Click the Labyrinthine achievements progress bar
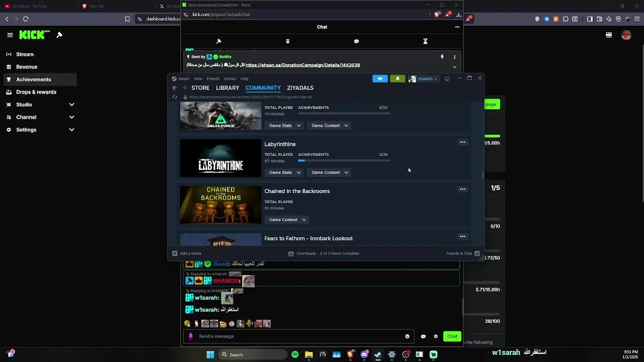Viewport: 644px width, 362px height. click(x=344, y=160)
